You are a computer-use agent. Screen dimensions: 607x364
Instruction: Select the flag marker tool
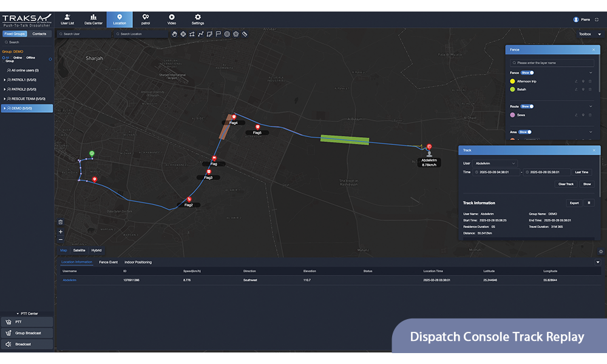click(218, 34)
